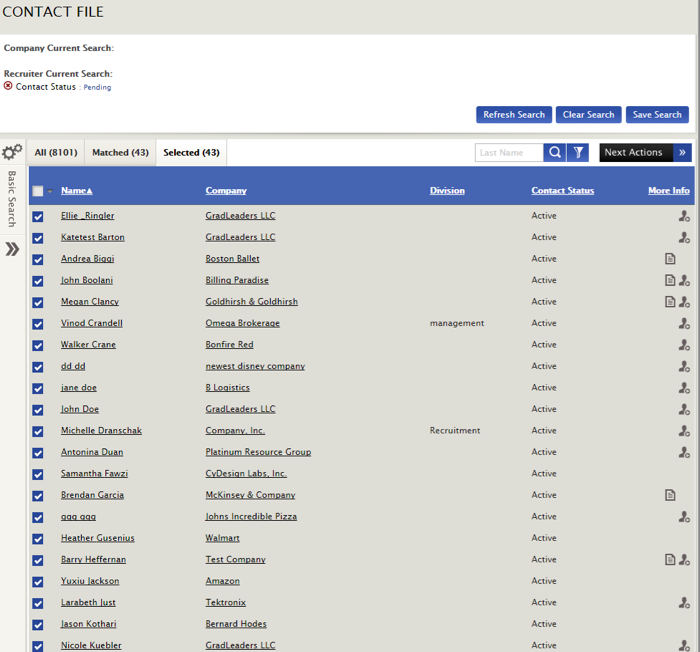Click the Clear Search button

pyautogui.click(x=588, y=115)
